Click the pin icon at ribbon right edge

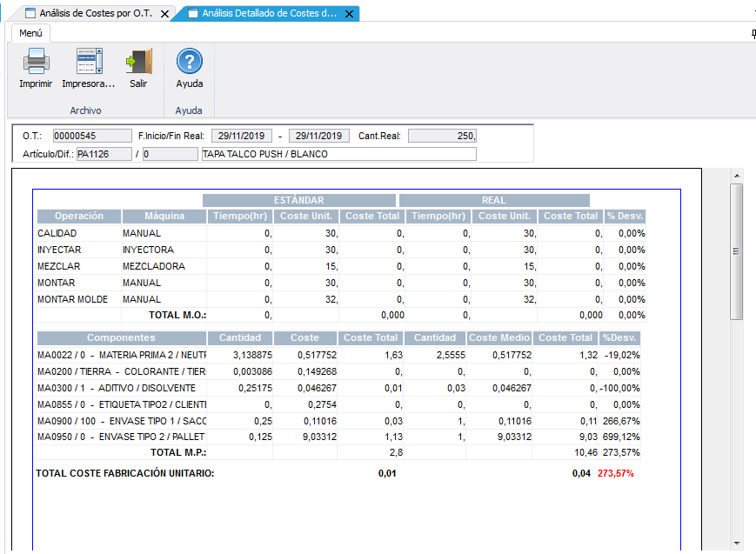click(753, 33)
